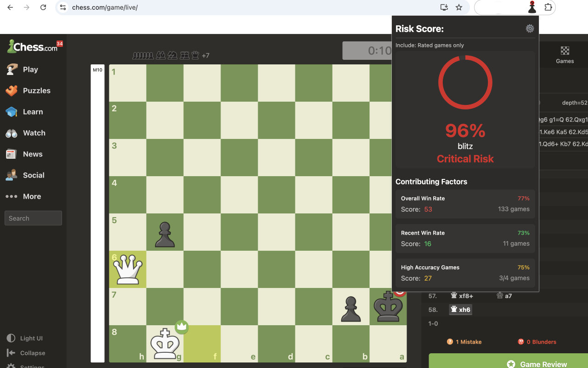Click the 96% risk progress ring
Screen dimensions: 588x368
pos(465,82)
